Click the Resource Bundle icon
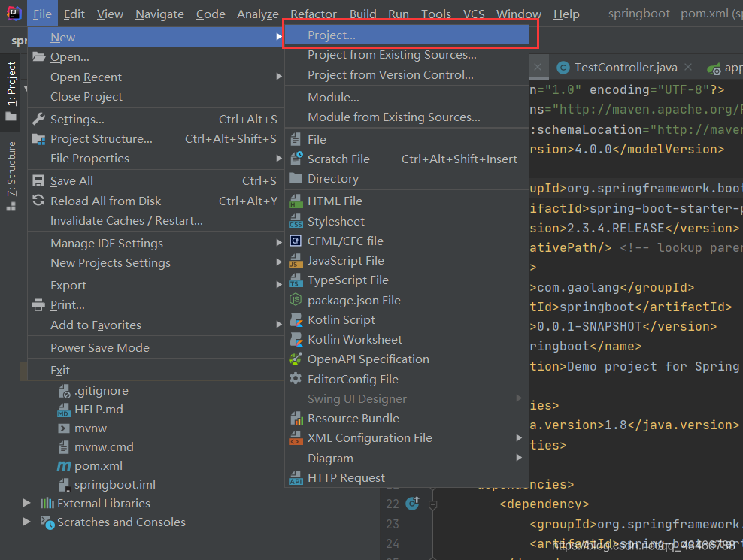Image resolution: width=743 pixels, height=560 pixels. (x=296, y=419)
